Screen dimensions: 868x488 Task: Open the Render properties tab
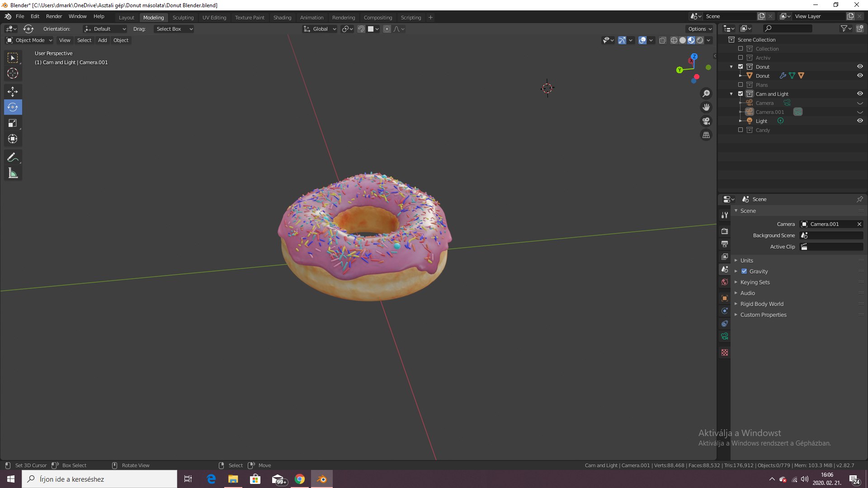pos(725,231)
